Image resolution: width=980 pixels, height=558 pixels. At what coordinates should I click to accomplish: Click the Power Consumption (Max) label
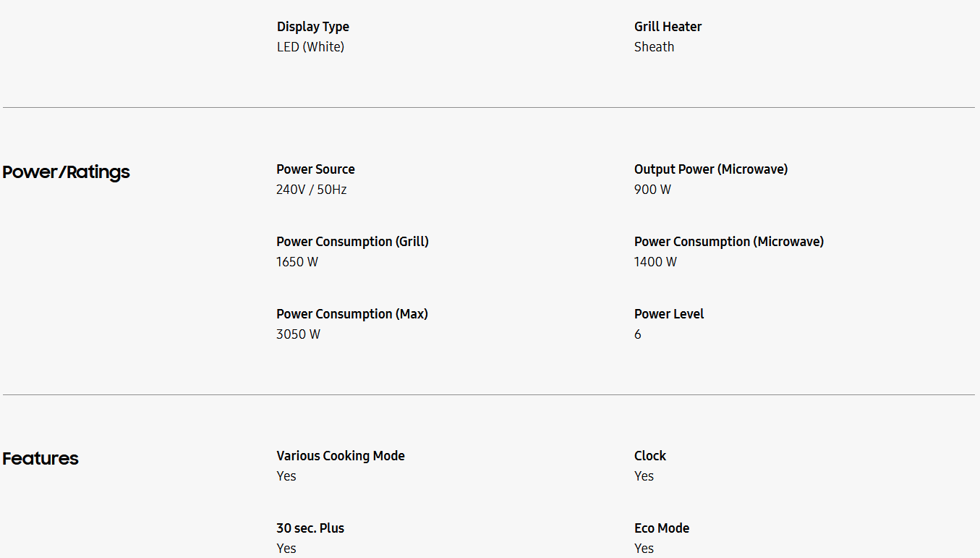click(351, 314)
